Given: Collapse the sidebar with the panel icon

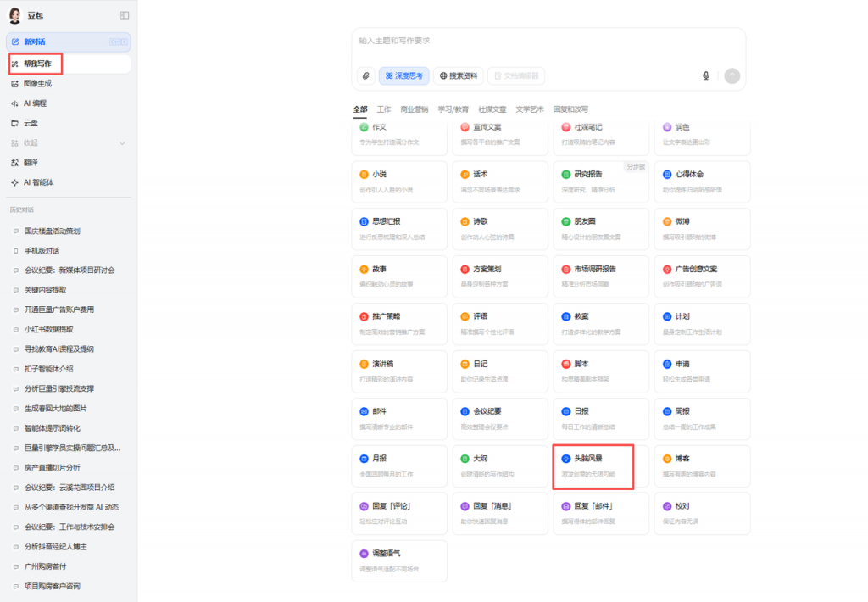Looking at the screenshot, I should [x=125, y=15].
